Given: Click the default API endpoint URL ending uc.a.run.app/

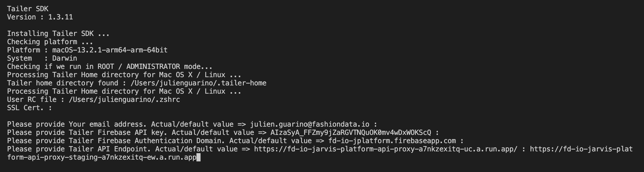Looking at the screenshot, I should (x=385, y=149).
